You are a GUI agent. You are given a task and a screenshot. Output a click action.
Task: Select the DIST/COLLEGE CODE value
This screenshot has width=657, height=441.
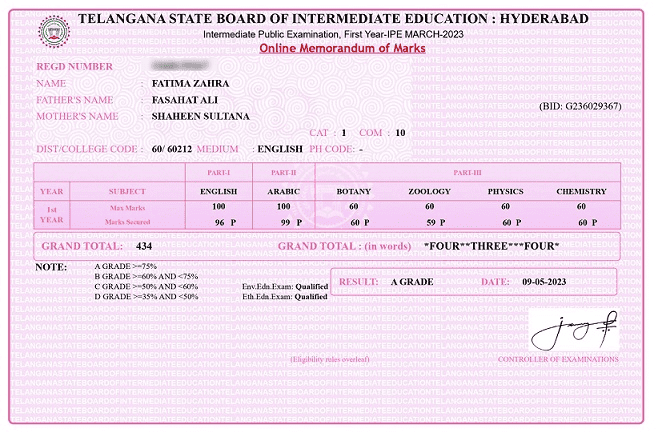click(x=167, y=149)
